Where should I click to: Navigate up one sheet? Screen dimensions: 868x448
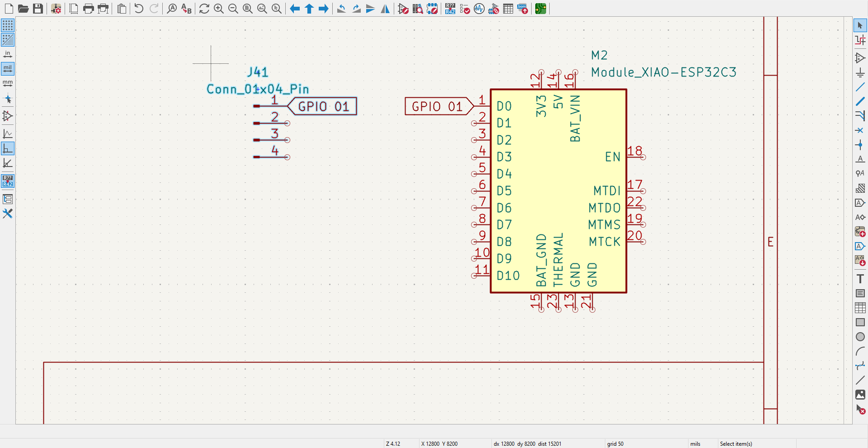click(x=309, y=9)
